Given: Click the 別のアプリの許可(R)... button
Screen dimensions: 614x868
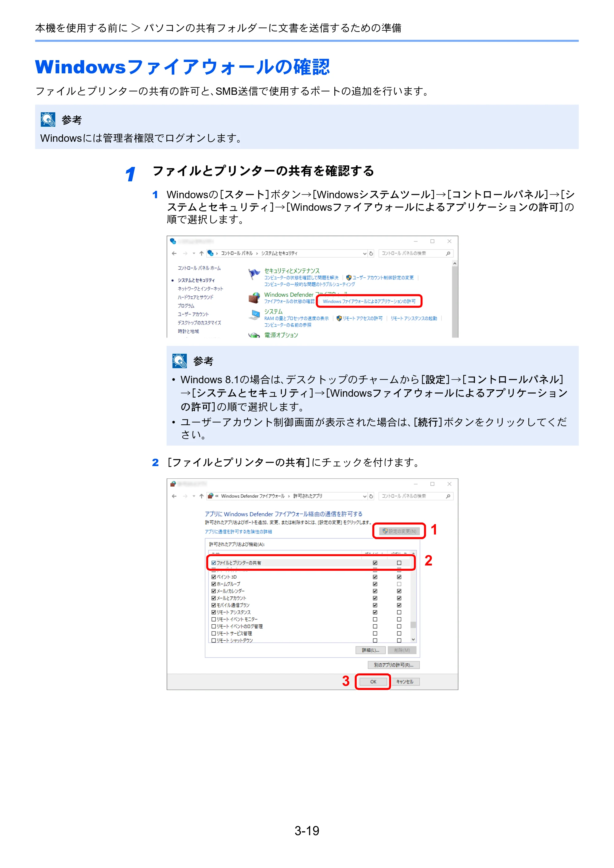Looking at the screenshot, I should click(x=394, y=665).
